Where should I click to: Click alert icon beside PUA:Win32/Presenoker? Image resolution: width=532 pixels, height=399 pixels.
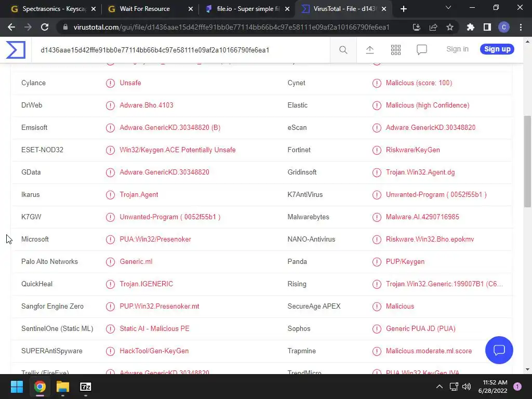pyautogui.click(x=110, y=240)
